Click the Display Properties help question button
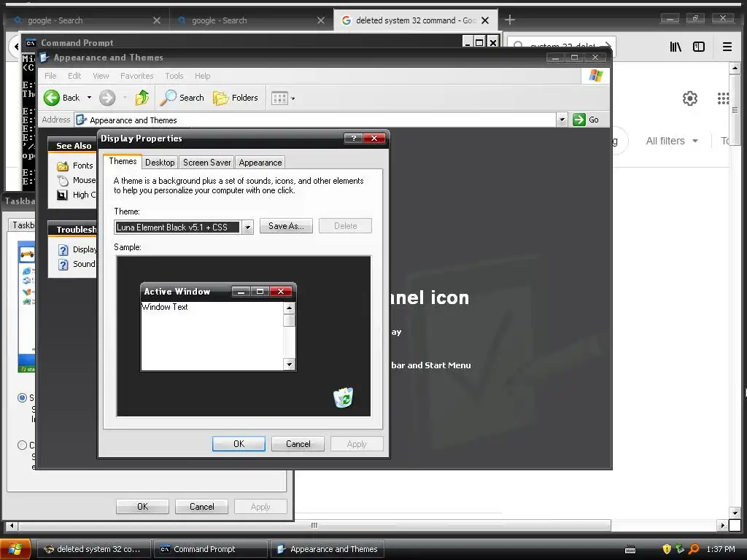 click(353, 138)
